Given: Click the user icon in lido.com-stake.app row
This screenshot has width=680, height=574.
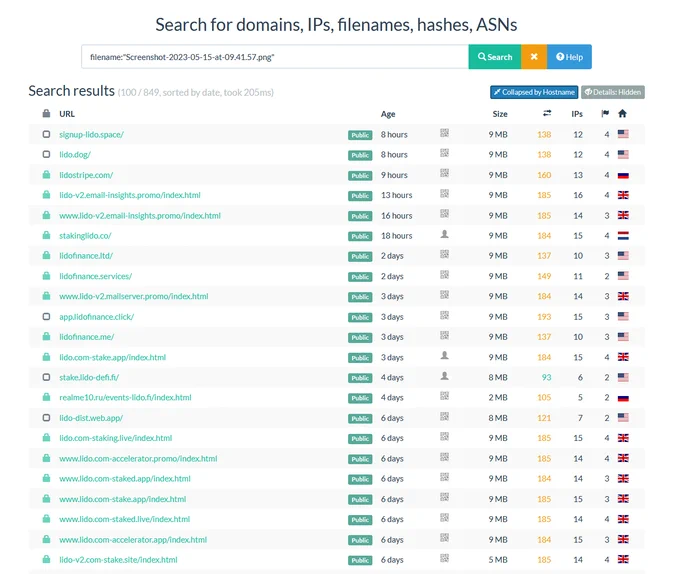Looking at the screenshot, I should point(445,355).
